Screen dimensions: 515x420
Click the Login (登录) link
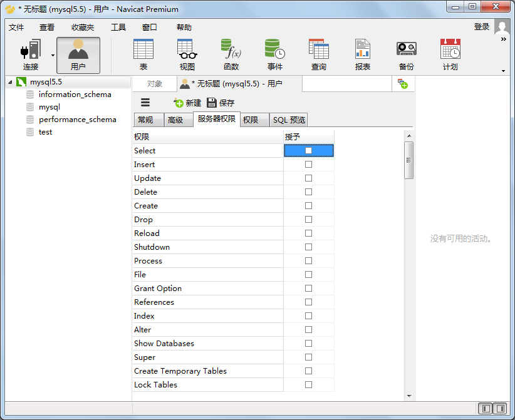click(x=482, y=27)
